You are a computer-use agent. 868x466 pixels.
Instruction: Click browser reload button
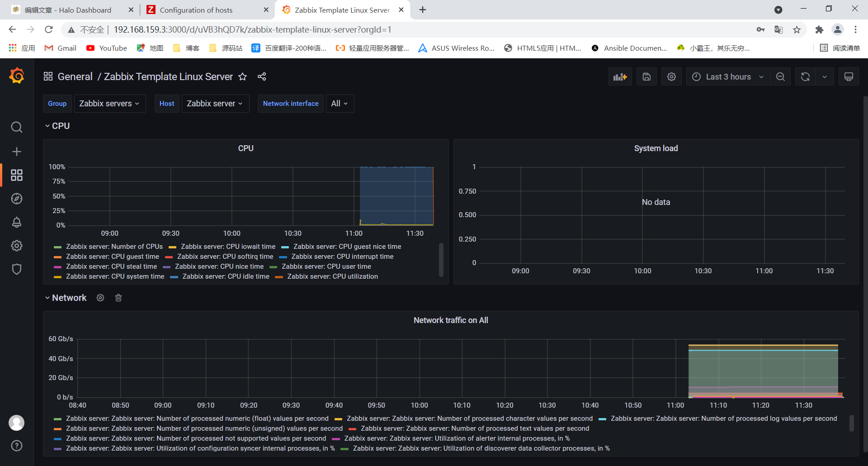(x=49, y=29)
